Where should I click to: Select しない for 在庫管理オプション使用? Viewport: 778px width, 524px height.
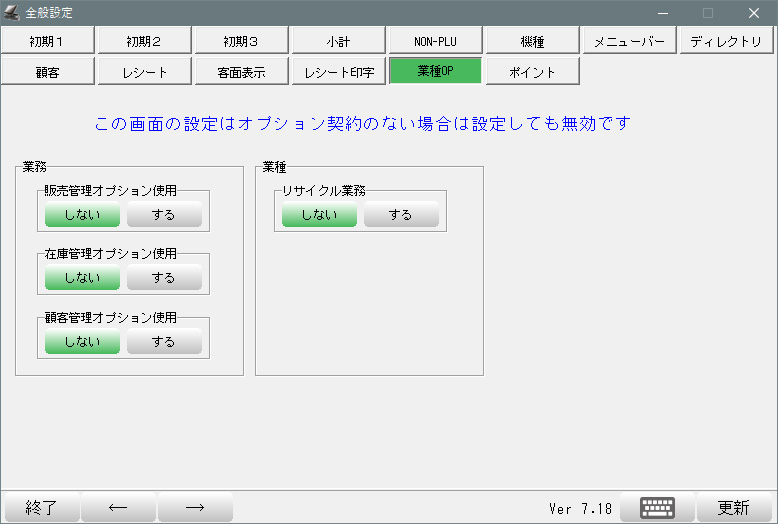pos(82,278)
